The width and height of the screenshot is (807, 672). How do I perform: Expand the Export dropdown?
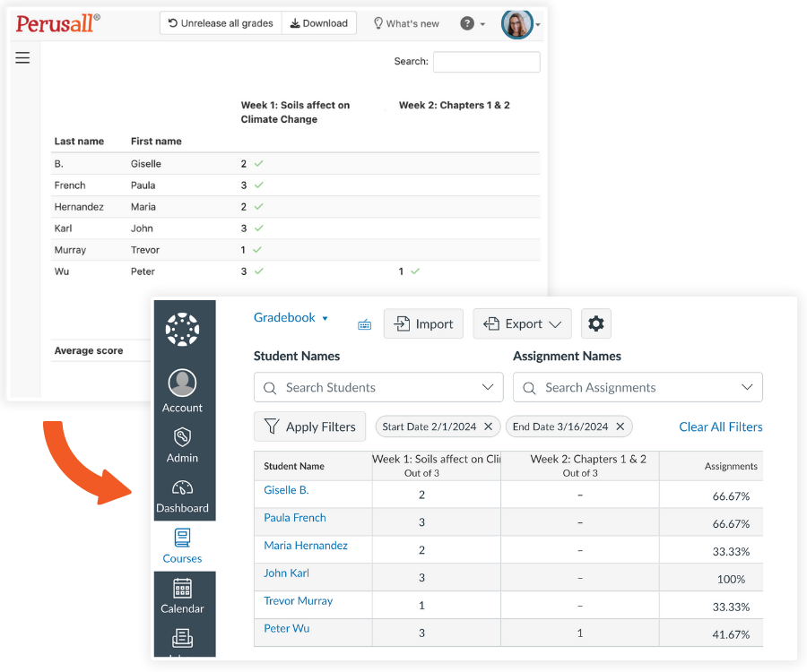tap(522, 323)
